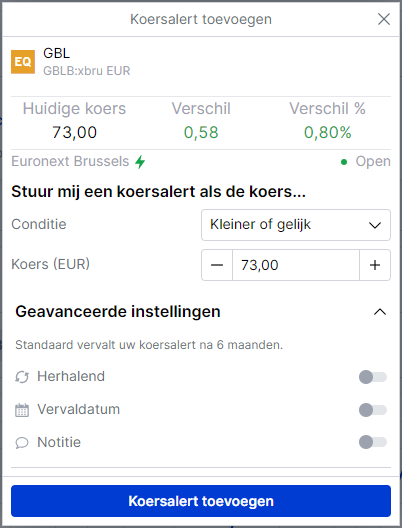Click the green Open market status dot
Viewport: 402px width, 528px height.
pos(344,162)
